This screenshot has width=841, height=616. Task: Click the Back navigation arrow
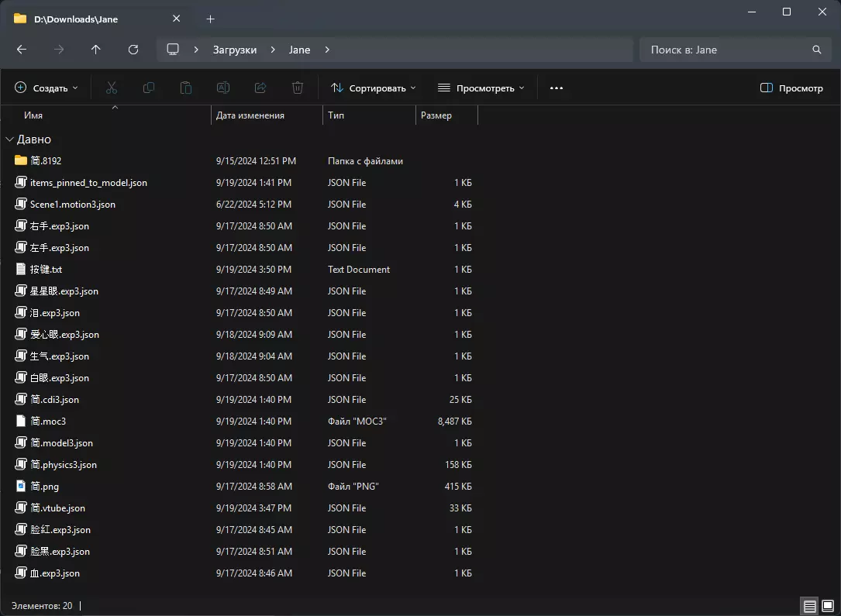[x=22, y=50]
